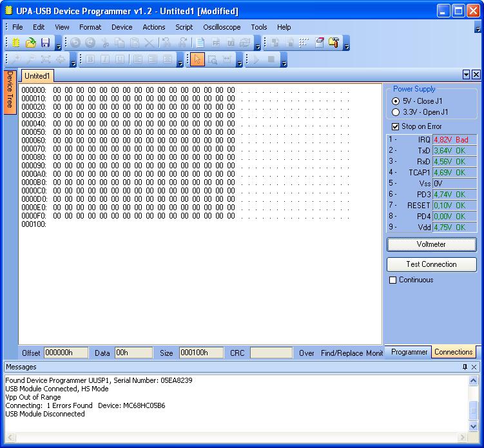This screenshot has height=448, width=484.
Task: Enable the Continuous checkbox
Action: pos(392,280)
